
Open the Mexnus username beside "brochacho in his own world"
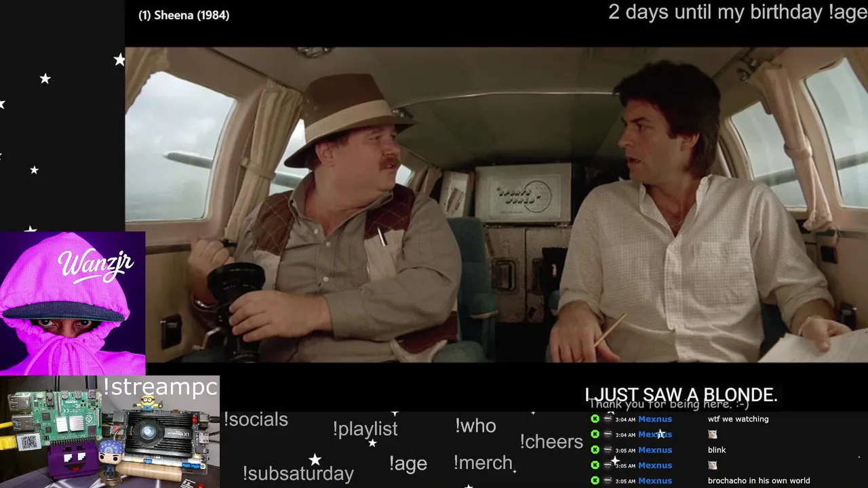pos(655,481)
